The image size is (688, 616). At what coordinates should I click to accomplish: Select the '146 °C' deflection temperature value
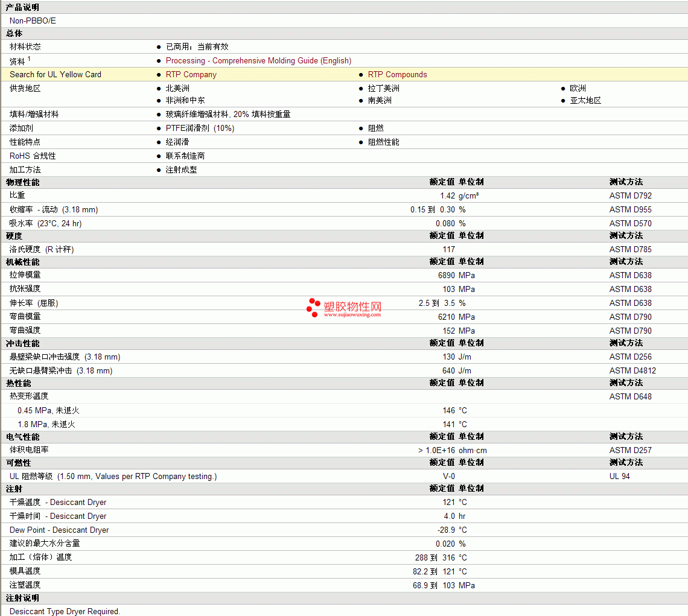pyautogui.click(x=454, y=411)
